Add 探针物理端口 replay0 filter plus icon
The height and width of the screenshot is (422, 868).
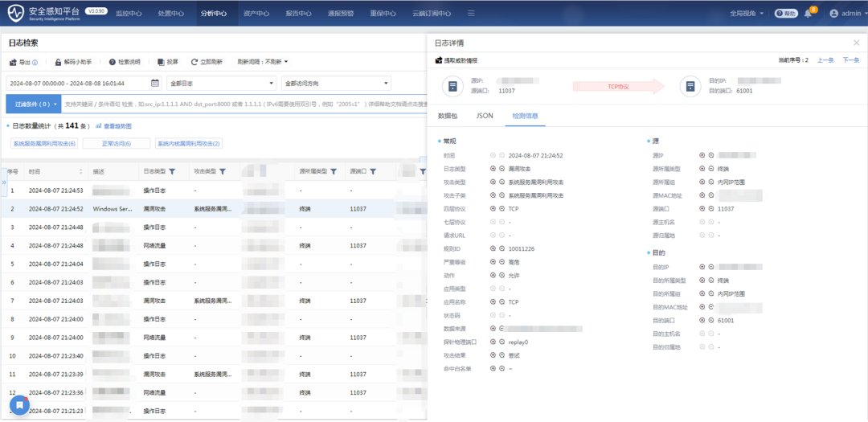pos(493,342)
